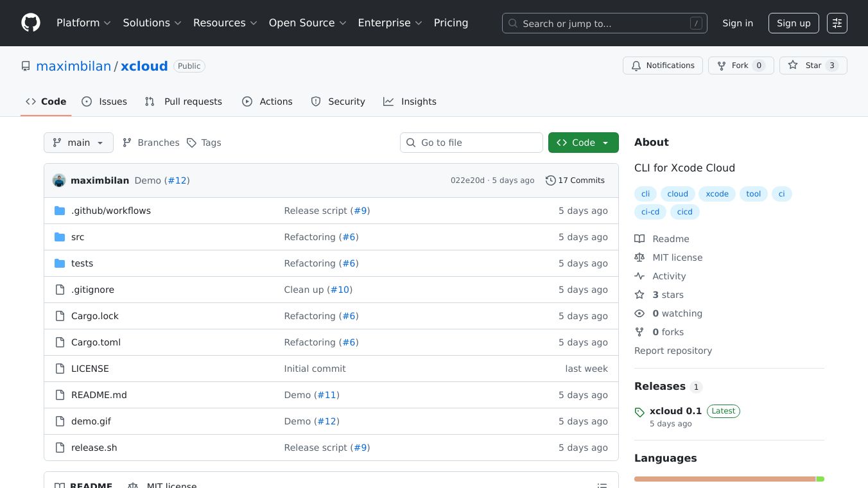This screenshot has width=868, height=488.
Task: Expand the green Code dropdown
Action: coord(583,143)
